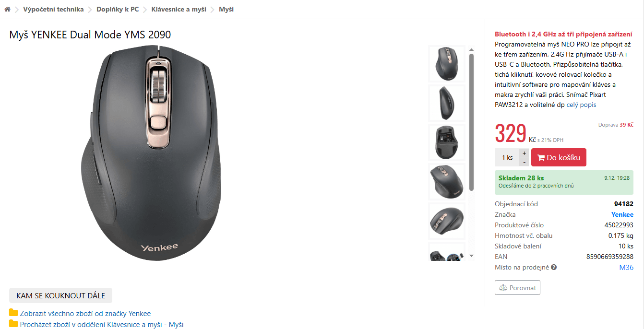Click the up arrow of thumbnail scrollbar

[471, 49]
